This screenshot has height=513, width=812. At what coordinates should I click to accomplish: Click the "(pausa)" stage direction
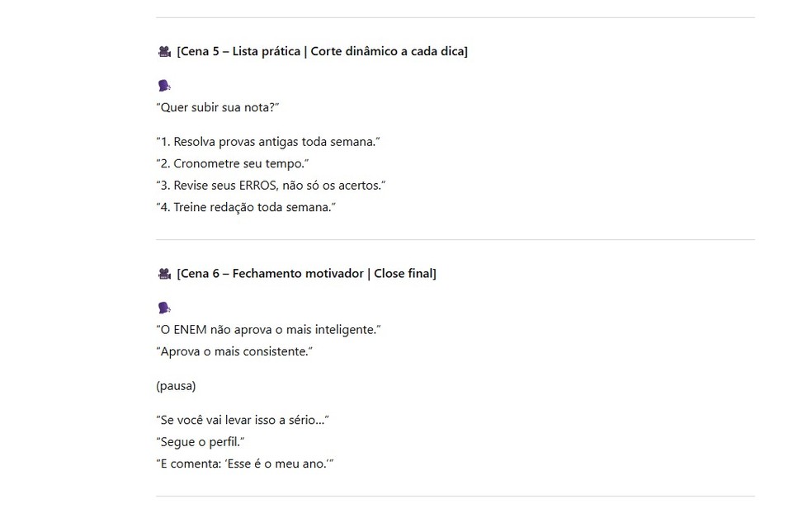tap(176, 386)
